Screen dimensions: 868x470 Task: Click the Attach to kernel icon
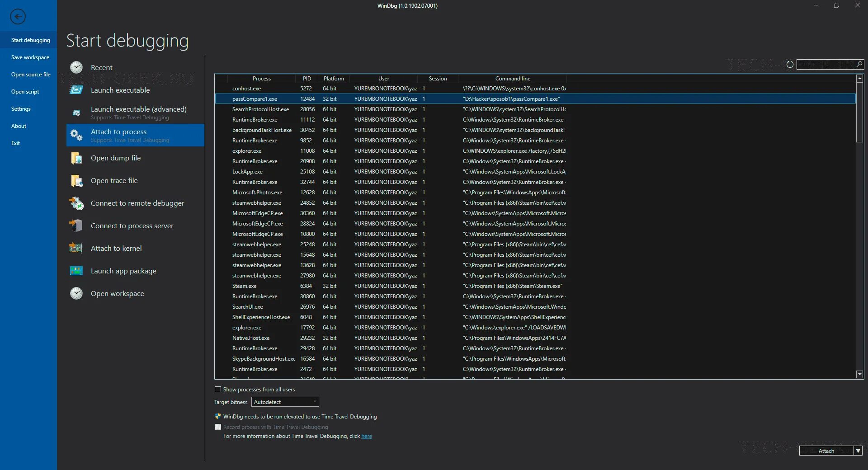76,248
